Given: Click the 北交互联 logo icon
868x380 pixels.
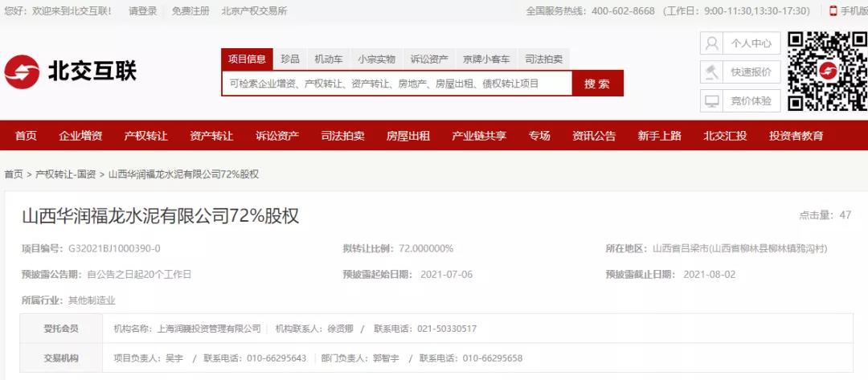Looking at the screenshot, I should pyautogui.click(x=23, y=72).
